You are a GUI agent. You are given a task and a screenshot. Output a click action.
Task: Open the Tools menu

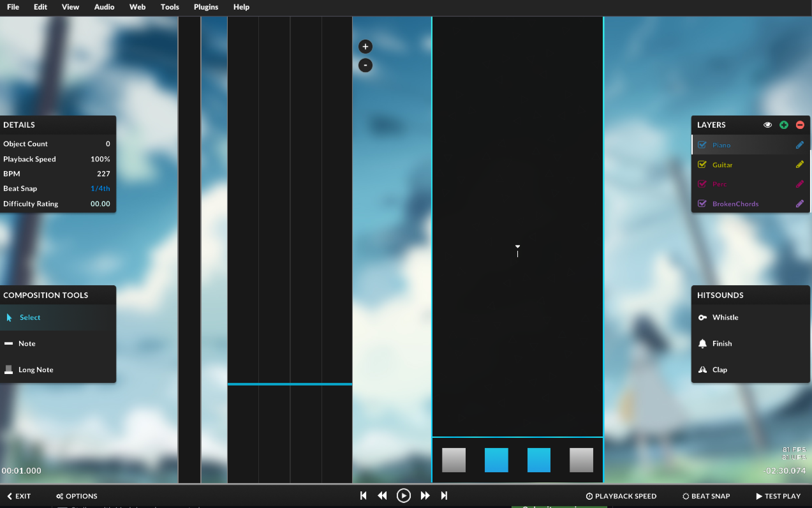[170, 7]
